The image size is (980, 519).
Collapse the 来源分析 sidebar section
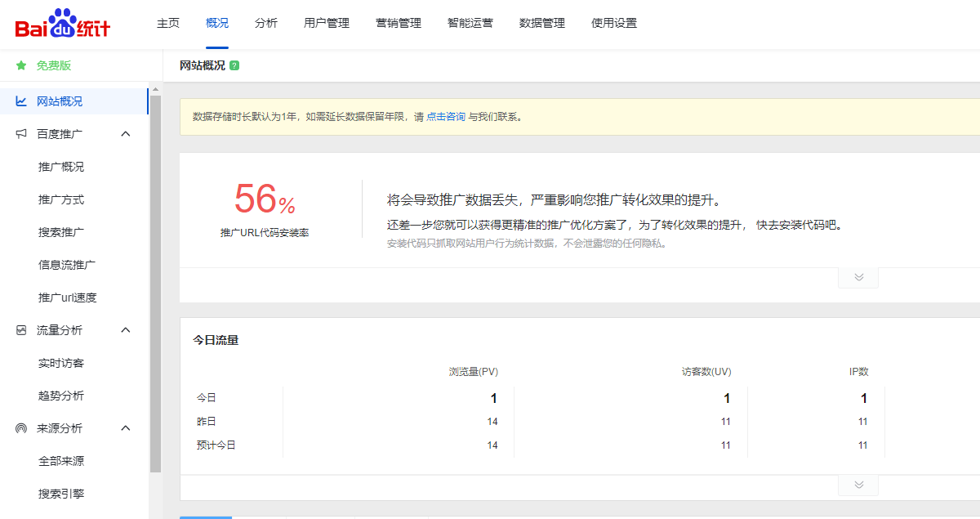pyautogui.click(x=126, y=428)
